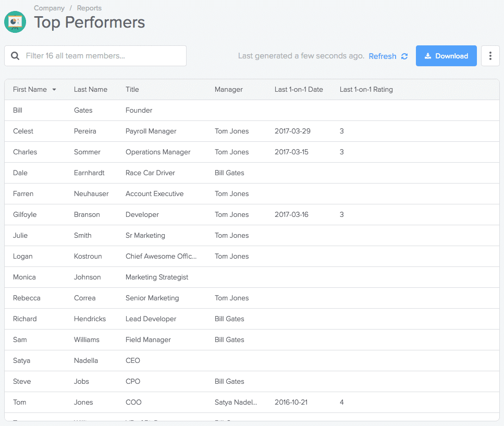The image size is (504, 426).
Task: Sort by Manager column header
Action: coord(229,90)
